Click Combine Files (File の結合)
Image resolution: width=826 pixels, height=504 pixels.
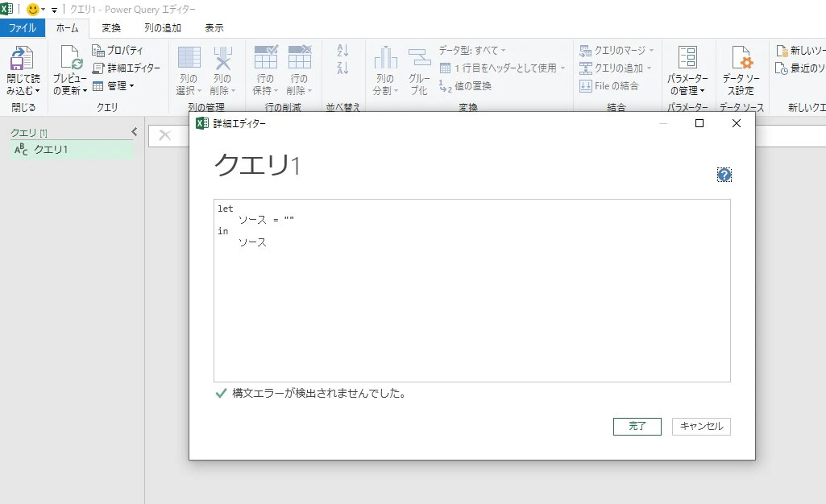[x=609, y=86]
